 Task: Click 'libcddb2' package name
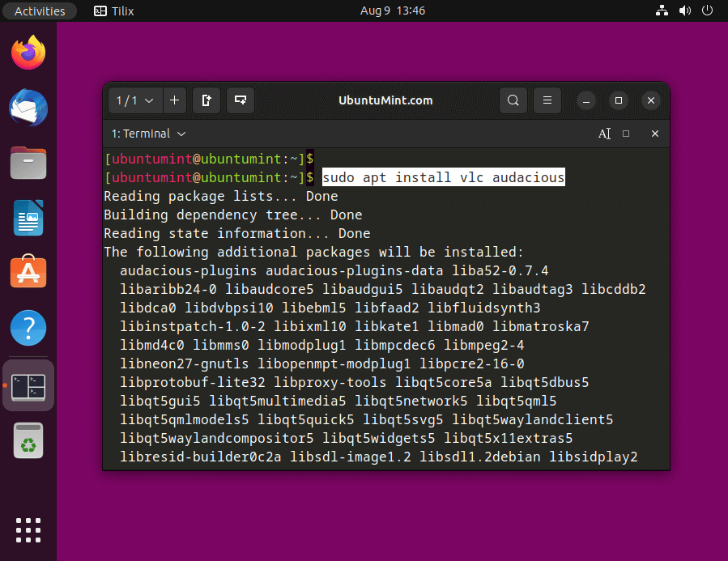[613, 289]
